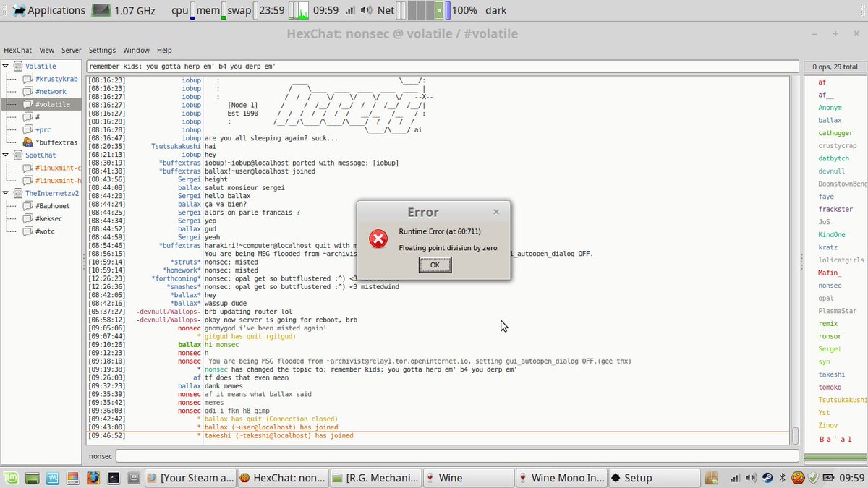Open the View menu
868x488 pixels.
coord(46,51)
